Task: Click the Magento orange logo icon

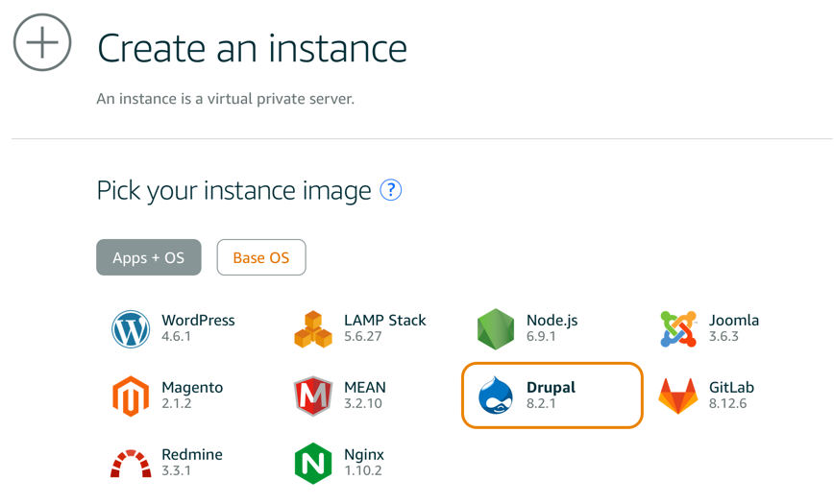Action: [x=131, y=396]
